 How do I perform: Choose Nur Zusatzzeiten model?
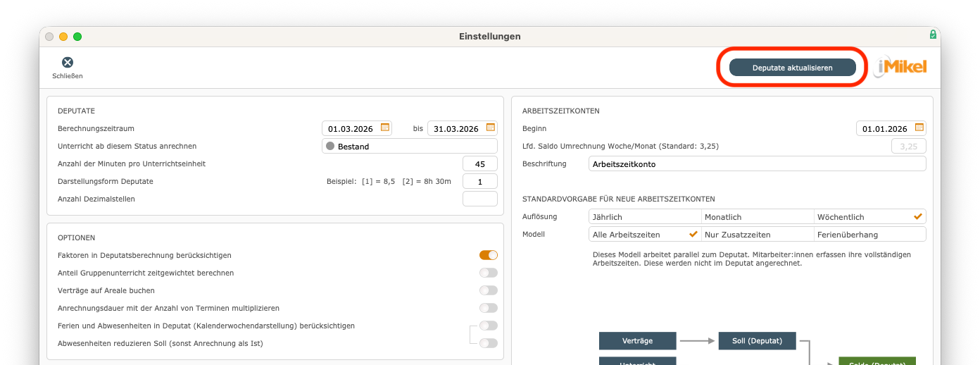758,234
